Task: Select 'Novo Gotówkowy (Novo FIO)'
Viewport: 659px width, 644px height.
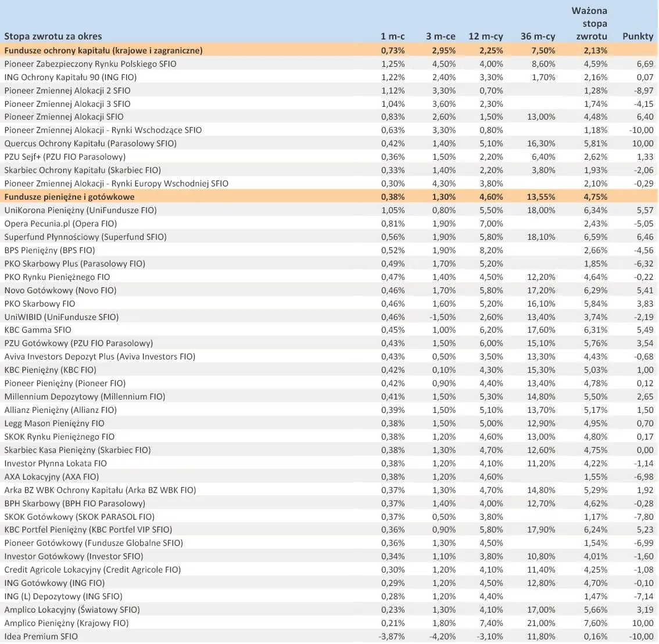Action: 60,290
